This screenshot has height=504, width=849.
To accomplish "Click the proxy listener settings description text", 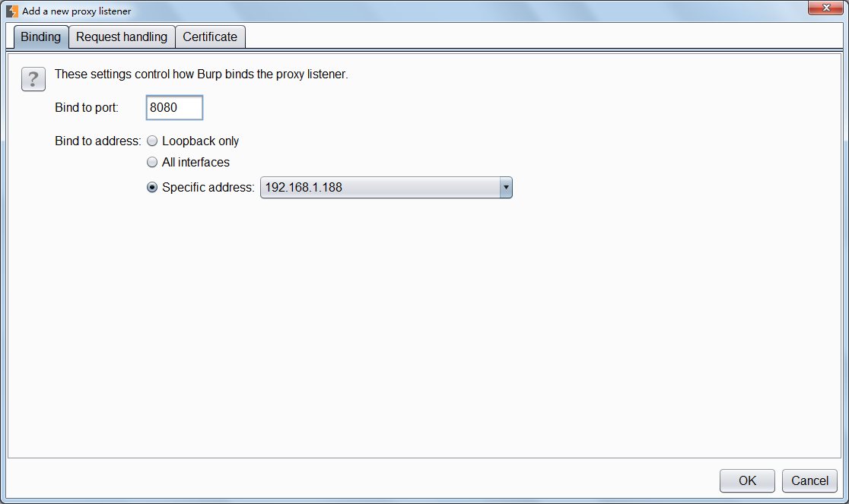I will (x=201, y=74).
